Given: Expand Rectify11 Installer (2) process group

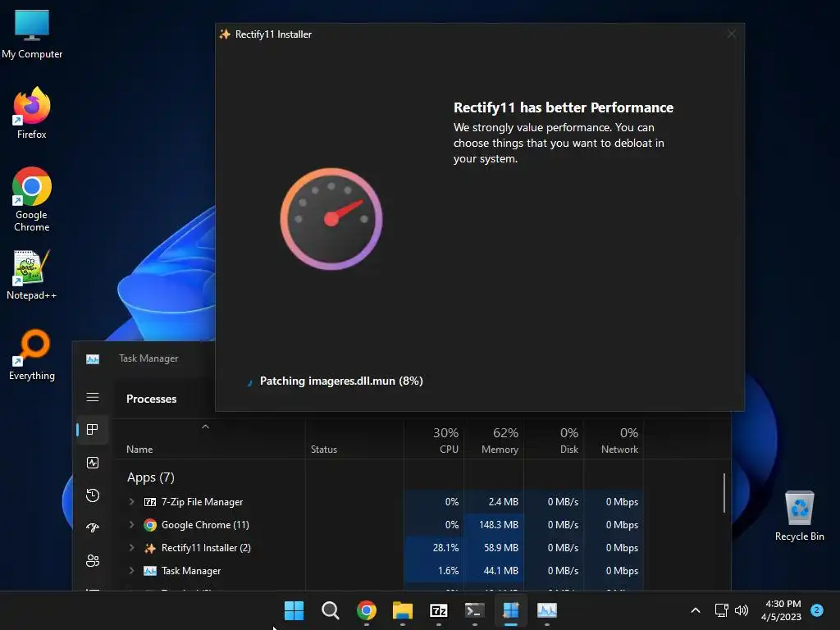Looking at the screenshot, I should [x=131, y=547].
